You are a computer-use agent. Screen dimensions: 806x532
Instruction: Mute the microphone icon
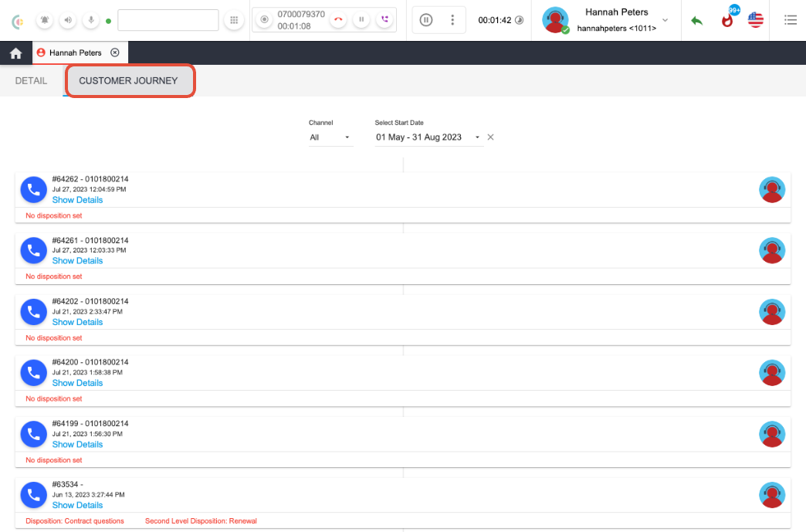tap(91, 20)
